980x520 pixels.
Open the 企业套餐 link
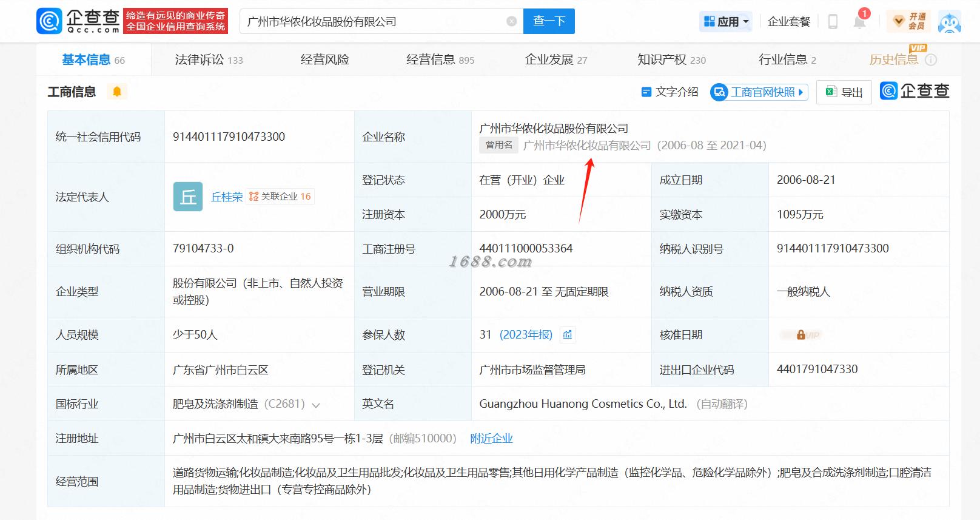pos(789,22)
